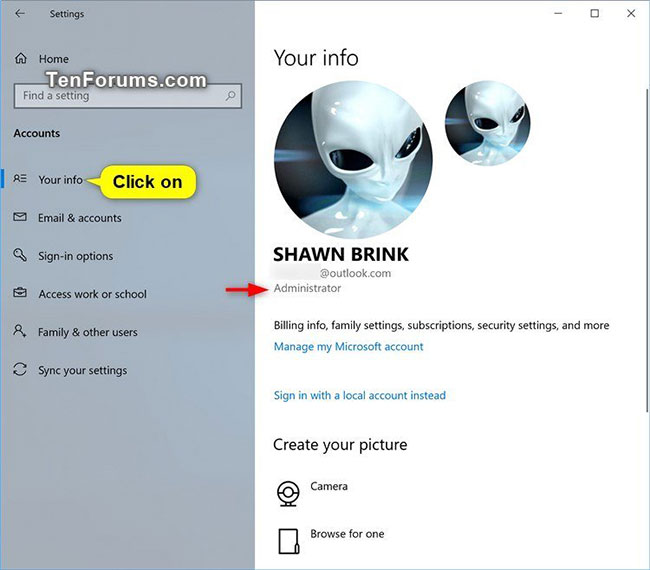
Task: Click the large account profile picture
Action: (x=354, y=160)
